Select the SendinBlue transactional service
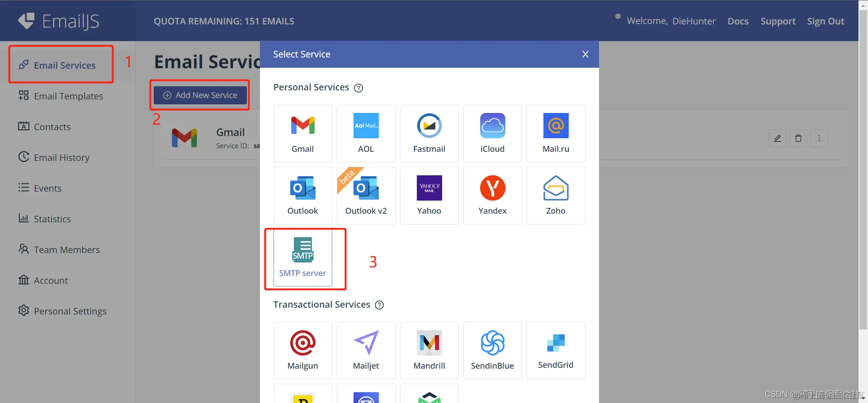Viewport: 868px width, 403px height. (x=492, y=350)
